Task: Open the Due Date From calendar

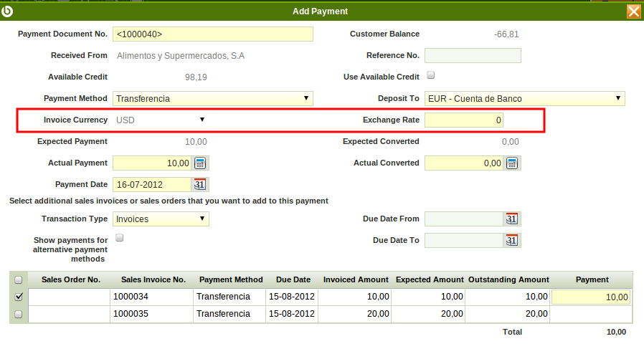Action: coord(511,219)
